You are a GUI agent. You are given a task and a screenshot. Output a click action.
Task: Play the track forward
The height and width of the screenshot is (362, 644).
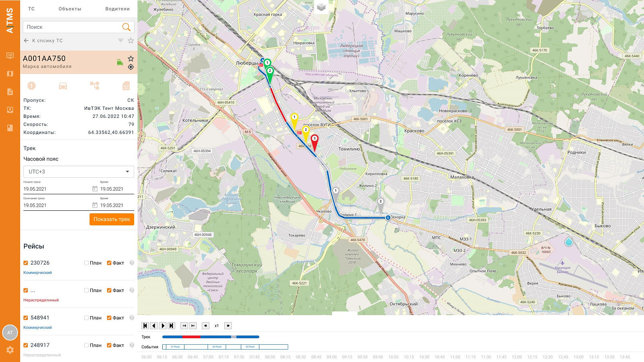(x=163, y=326)
